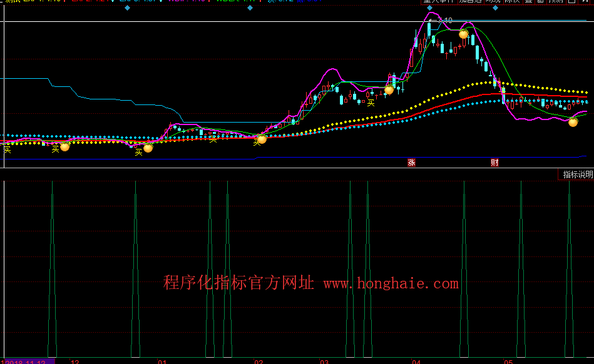Click the gold ball beside month 02's 买 label

pos(262,139)
